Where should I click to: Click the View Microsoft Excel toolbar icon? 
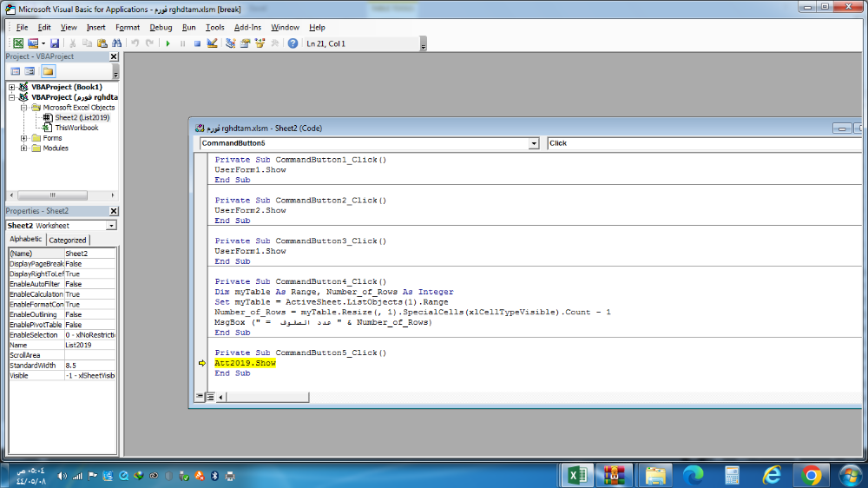18,43
